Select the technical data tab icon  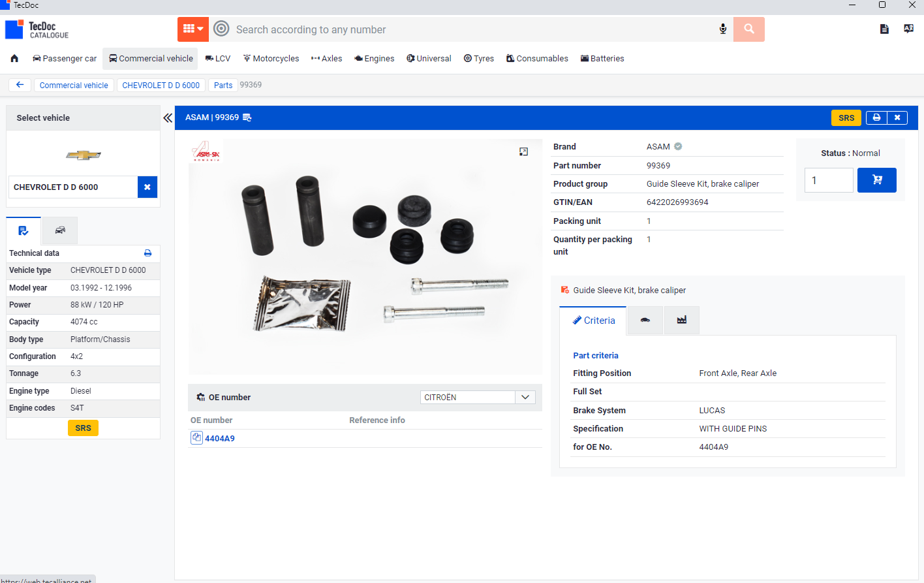pos(23,230)
